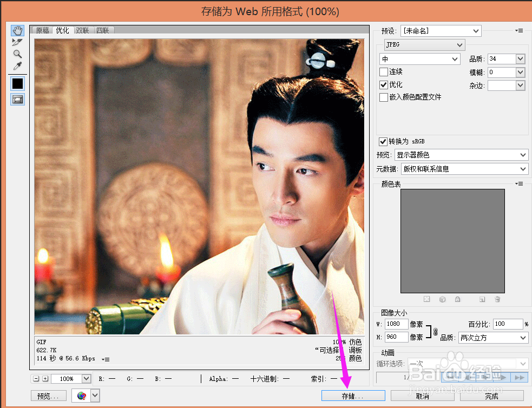Select the Slice Select tool
Screen dimensions: 532x408
click(x=17, y=42)
